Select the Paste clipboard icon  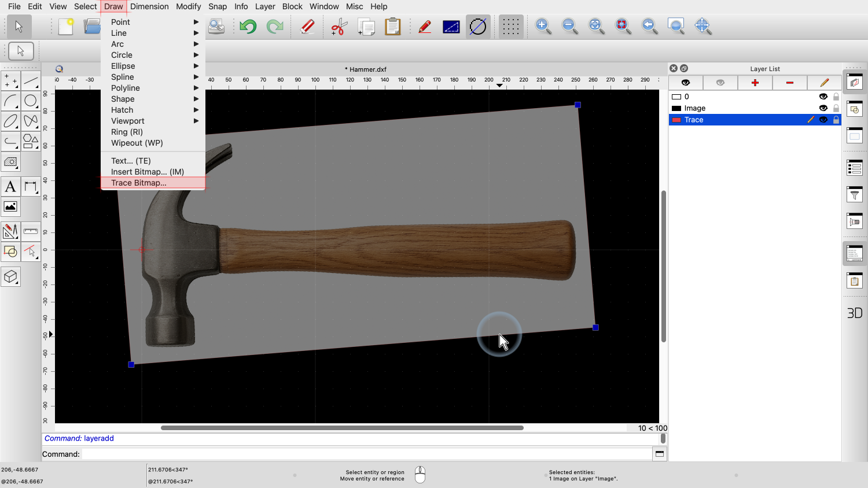[392, 27]
